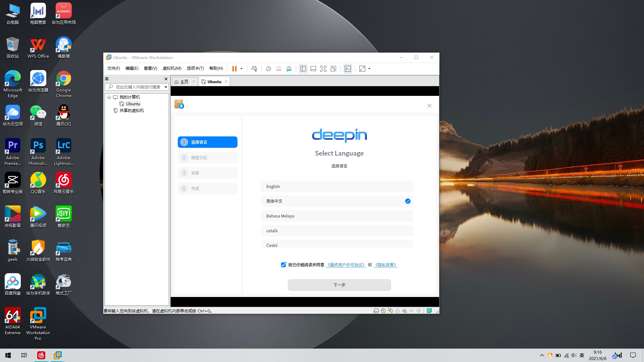644x362 pixels.
Task: Select 我的计算机 in the library tree
Action: (x=130, y=97)
